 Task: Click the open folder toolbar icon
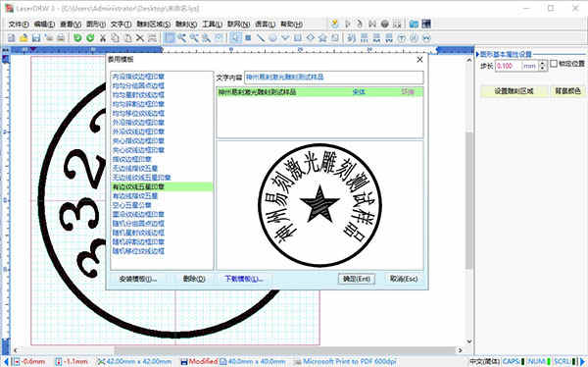point(24,38)
